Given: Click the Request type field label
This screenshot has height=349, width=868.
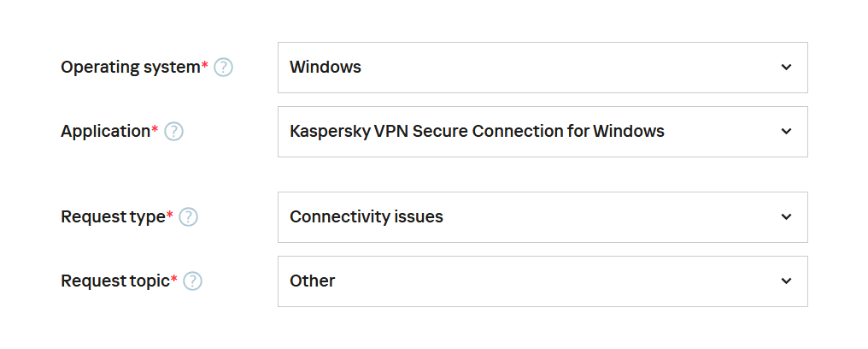Looking at the screenshot, I should (112, 217).
